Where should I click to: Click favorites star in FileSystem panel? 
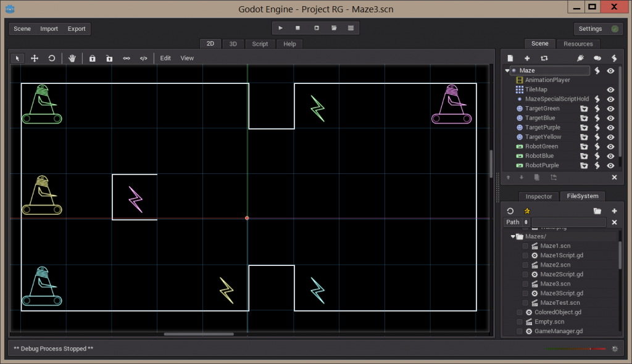(x=527, y=211)
